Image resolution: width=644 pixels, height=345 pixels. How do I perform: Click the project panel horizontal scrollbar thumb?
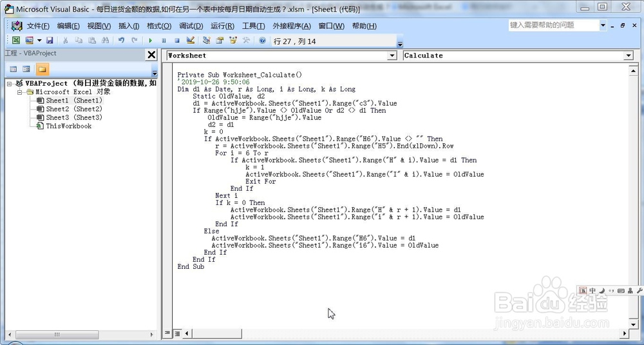57,335
